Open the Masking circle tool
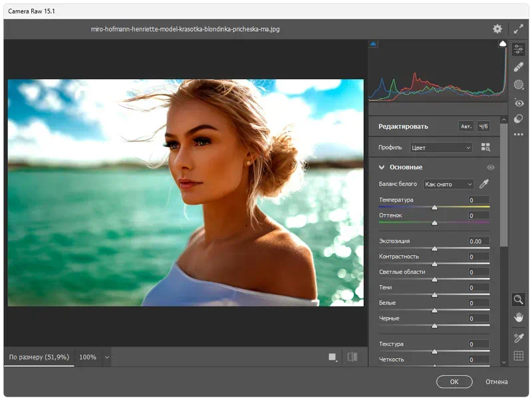 [x=518, y=84]
